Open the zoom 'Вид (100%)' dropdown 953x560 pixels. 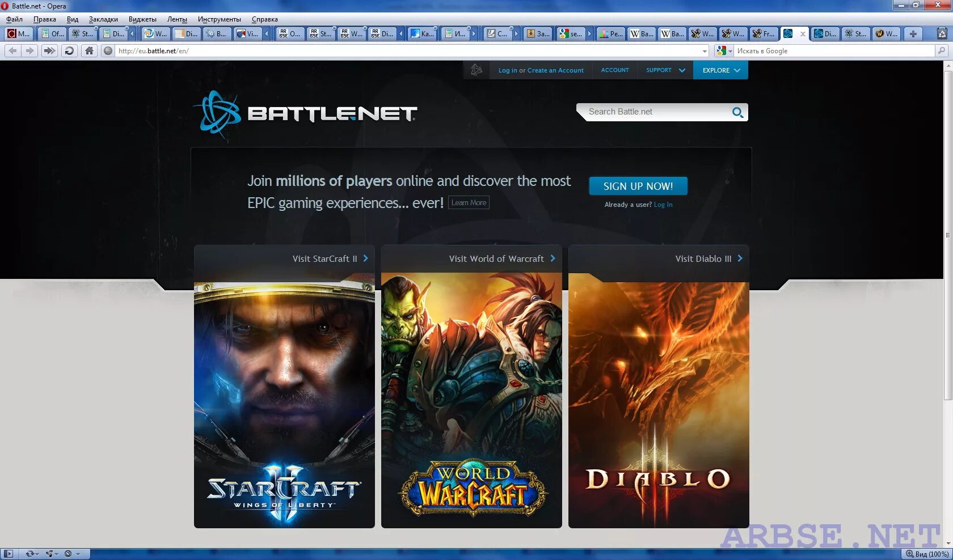[x=927, y=554]
